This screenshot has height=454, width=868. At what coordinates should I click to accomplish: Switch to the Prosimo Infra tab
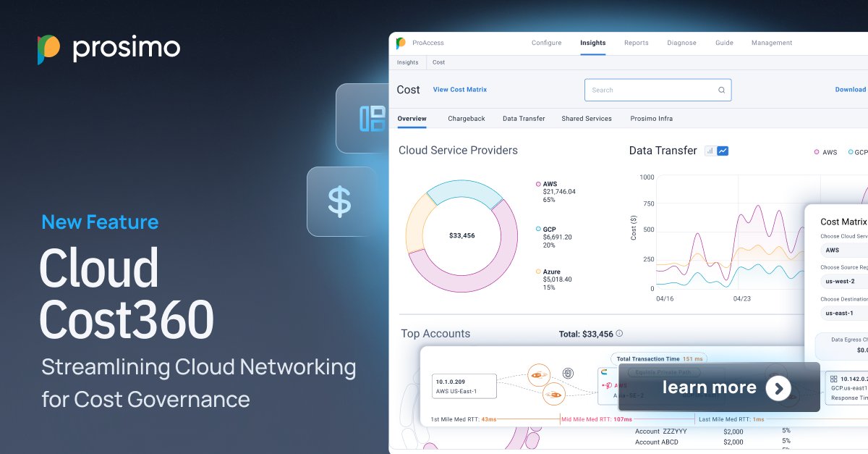tap(652, 118)
